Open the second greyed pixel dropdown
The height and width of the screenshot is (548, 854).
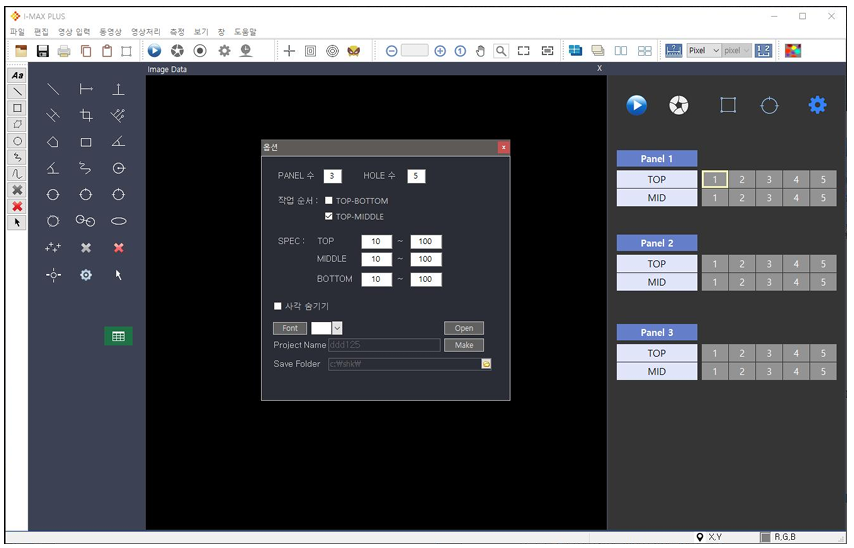[737, 51]
